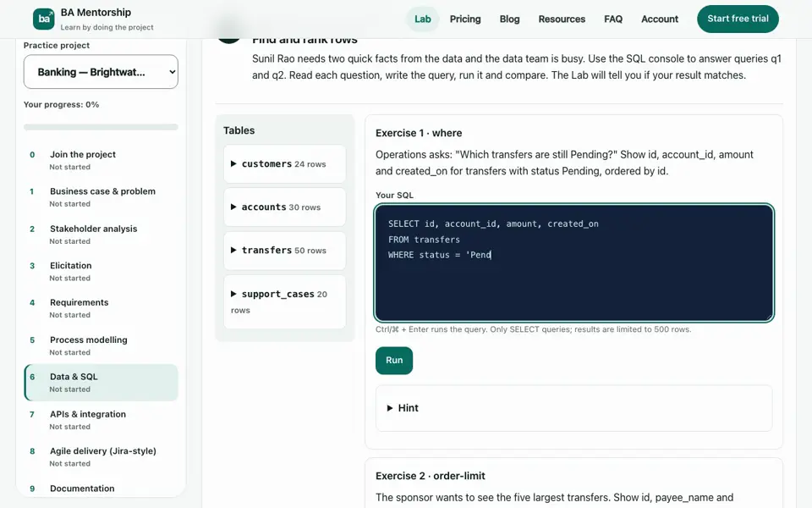This screenshot has width=812, height=508.
Task: Click the Exercise 1 · where heading
Action: [x=419, y=133]
